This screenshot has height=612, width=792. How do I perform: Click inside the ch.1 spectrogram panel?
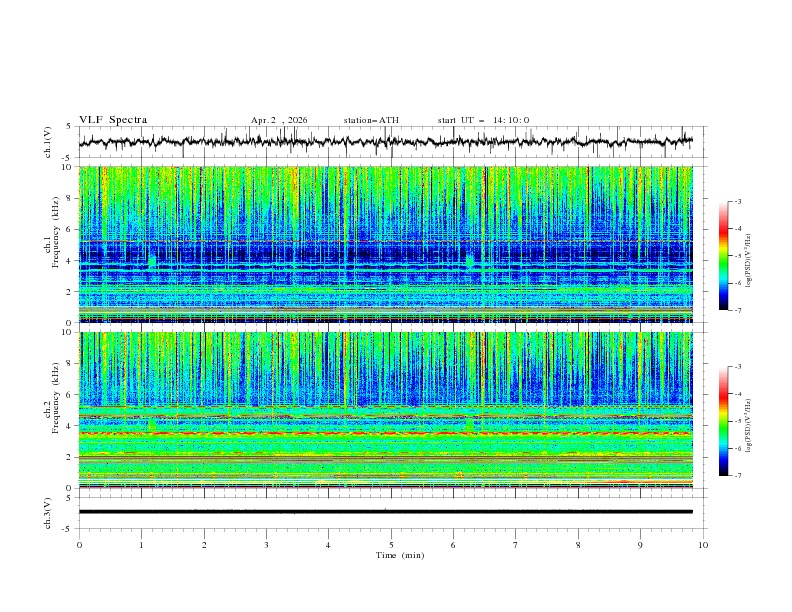click(x=386, y=244)
